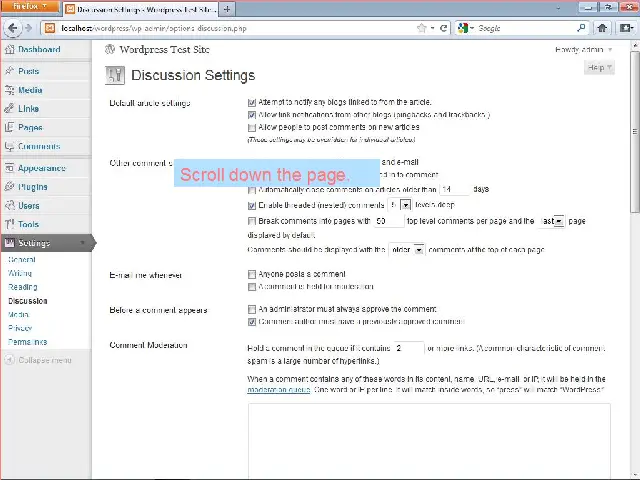Open the browser Home icon
Viewport: 640px width, 480px height.
tap(602, 28)
